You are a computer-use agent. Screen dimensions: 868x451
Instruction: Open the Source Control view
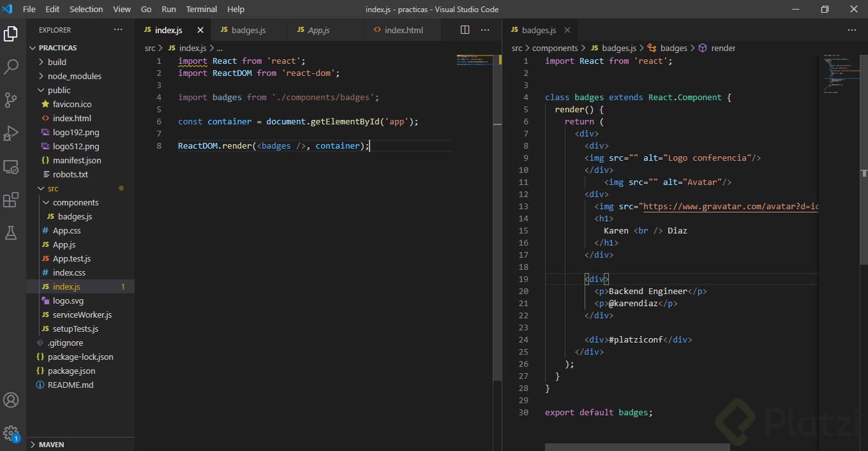pos(11,100)
